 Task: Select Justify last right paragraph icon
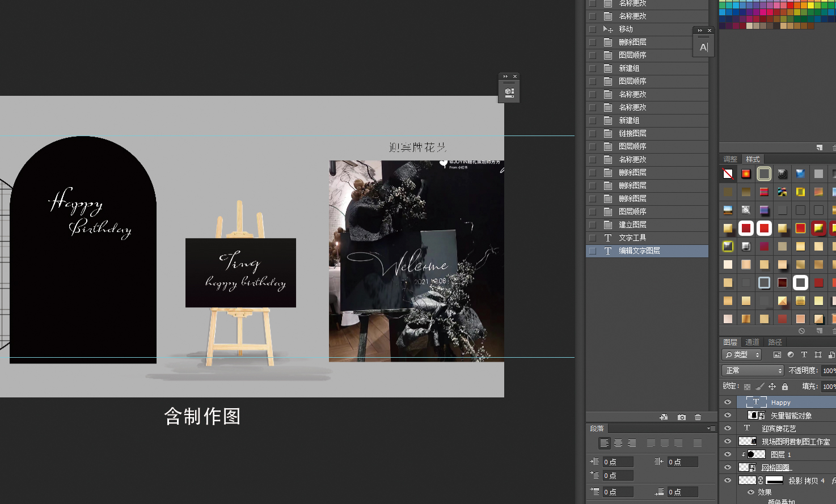point(678,443)
